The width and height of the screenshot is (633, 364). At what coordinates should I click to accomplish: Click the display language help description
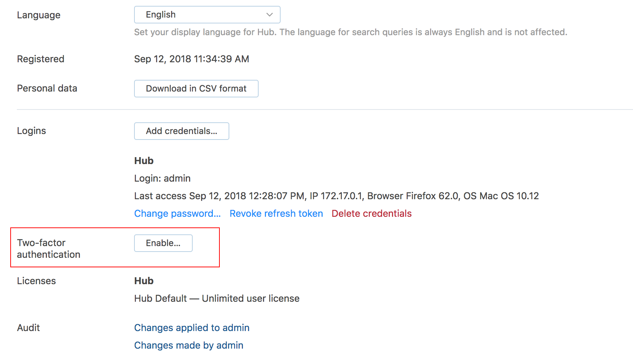pos(351,32)
